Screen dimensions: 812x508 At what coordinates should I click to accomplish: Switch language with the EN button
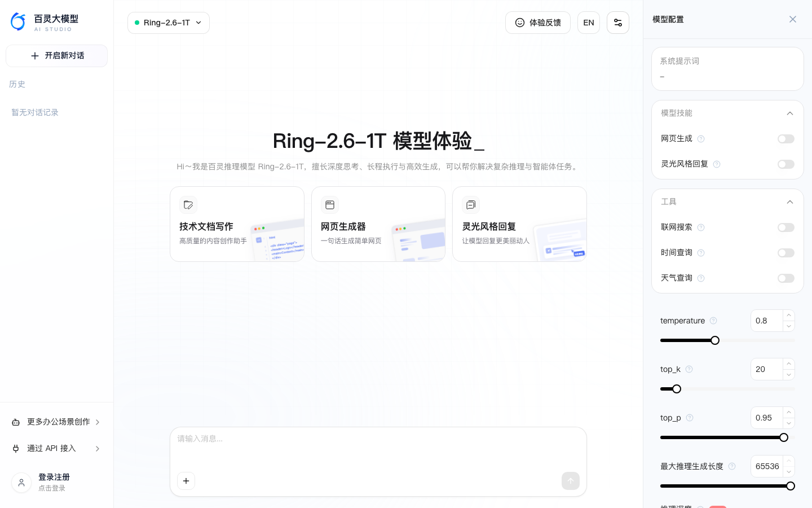[589, 23]
